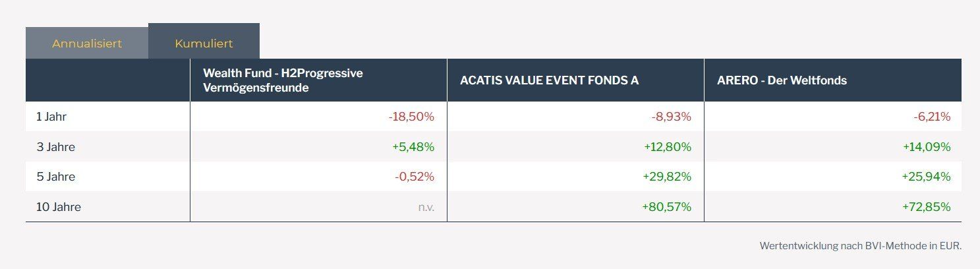Click the 5 Jahre row label
This screenshot has width=980, height=269.
[x=55, y=177]
